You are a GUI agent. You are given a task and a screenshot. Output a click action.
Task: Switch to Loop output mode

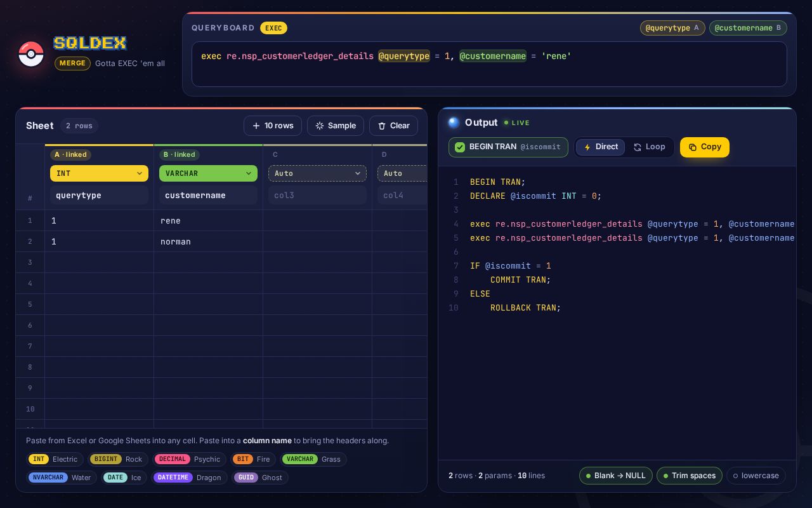[x=650, y=147]
